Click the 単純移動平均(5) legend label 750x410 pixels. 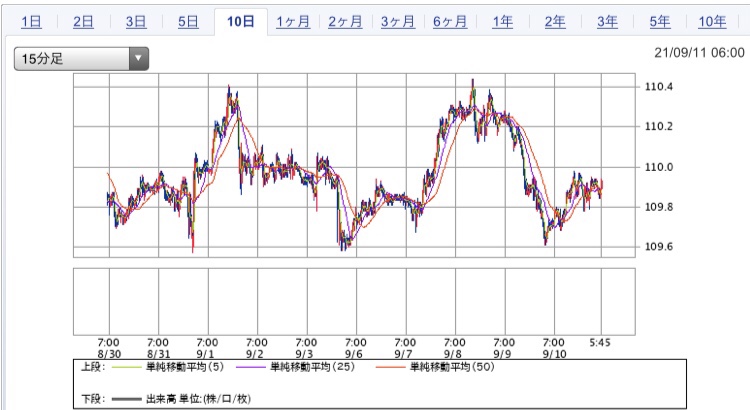coord(185,367)
